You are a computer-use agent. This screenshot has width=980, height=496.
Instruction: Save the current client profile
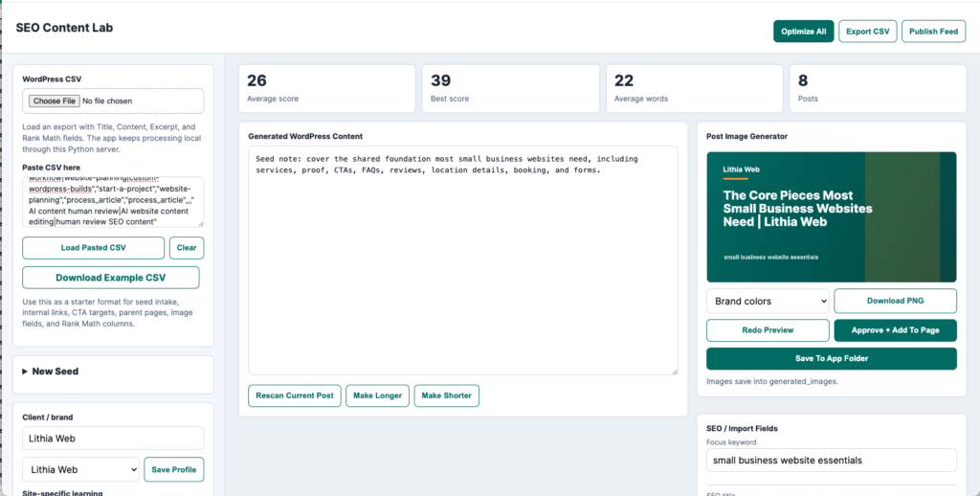174,470
